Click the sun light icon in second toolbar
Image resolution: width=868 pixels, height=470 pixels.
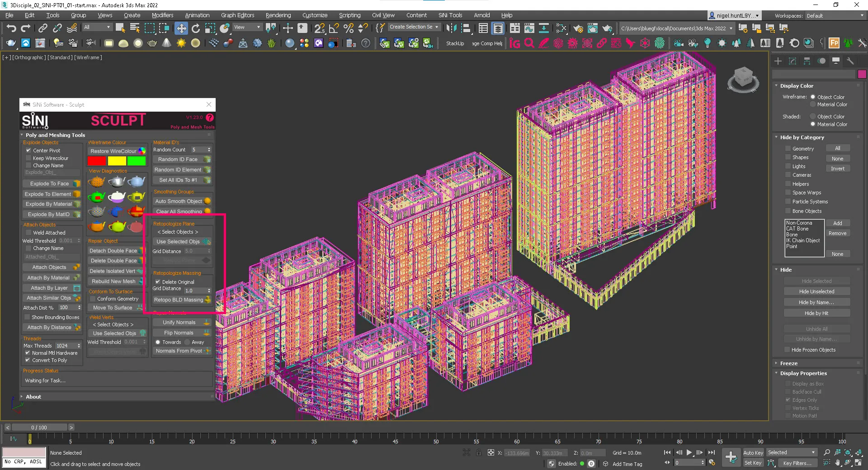click(x=181, y=43)
